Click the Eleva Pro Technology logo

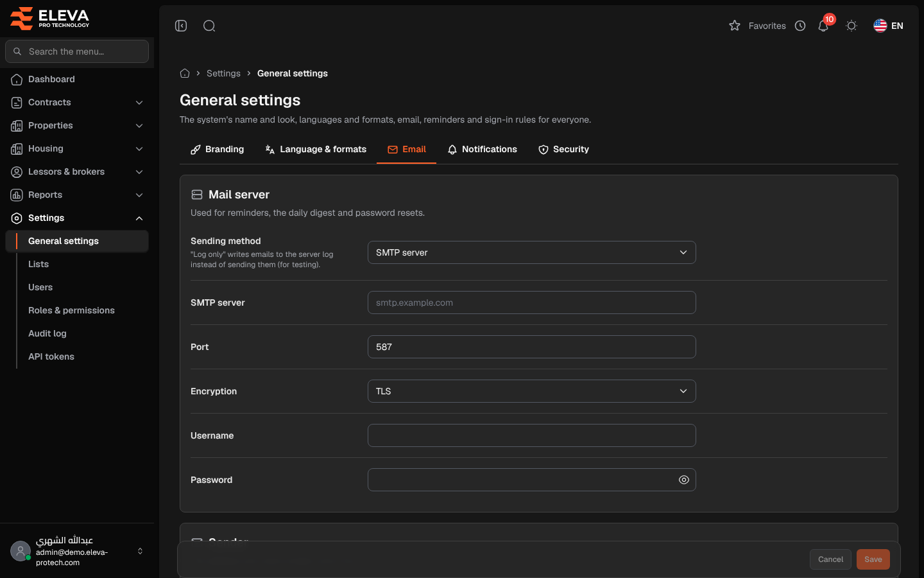click(x=50, y=19)
